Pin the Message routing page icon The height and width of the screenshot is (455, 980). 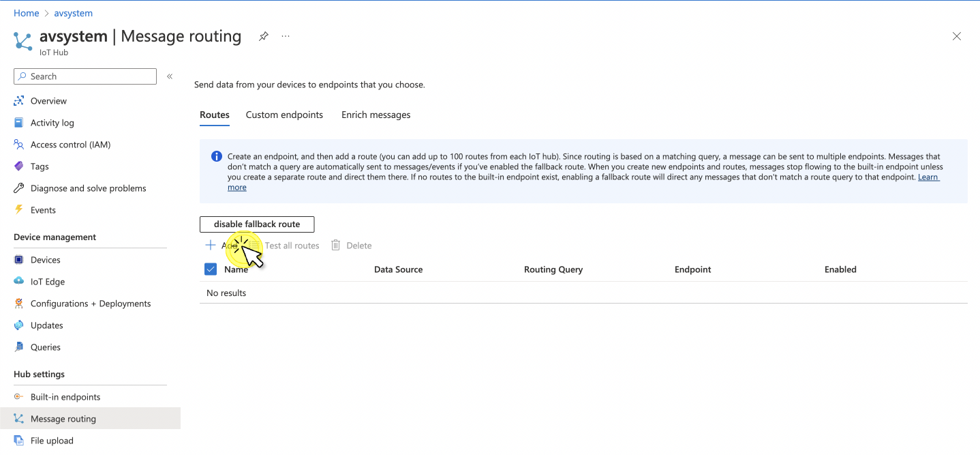(264, 36)
